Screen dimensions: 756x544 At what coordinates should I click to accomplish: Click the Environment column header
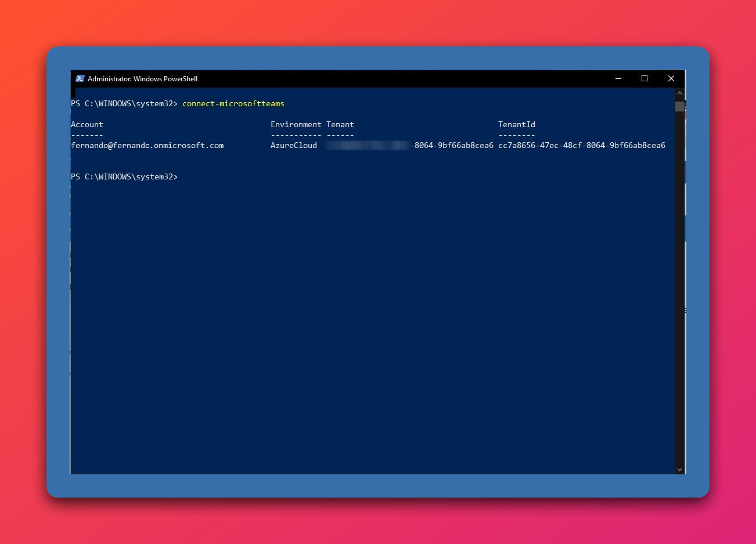296,125
